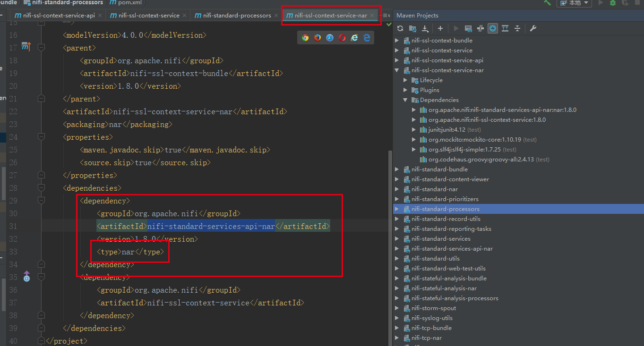Open pom preview in Chrome
644x346 pixels.
pyautogui.click(x=305, y=38)
